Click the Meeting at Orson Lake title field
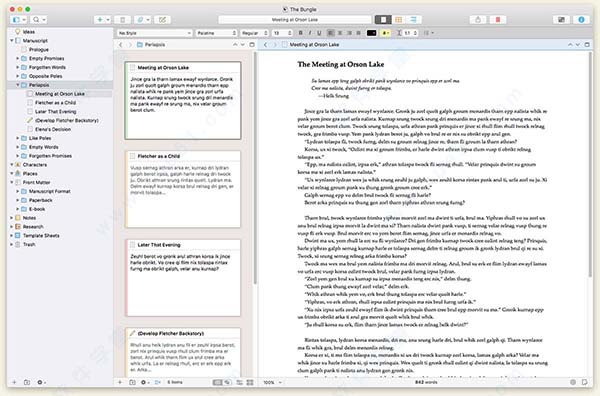The width and height of the screenshot is (600, 396). pyautogui.click(x=295, y=20)
